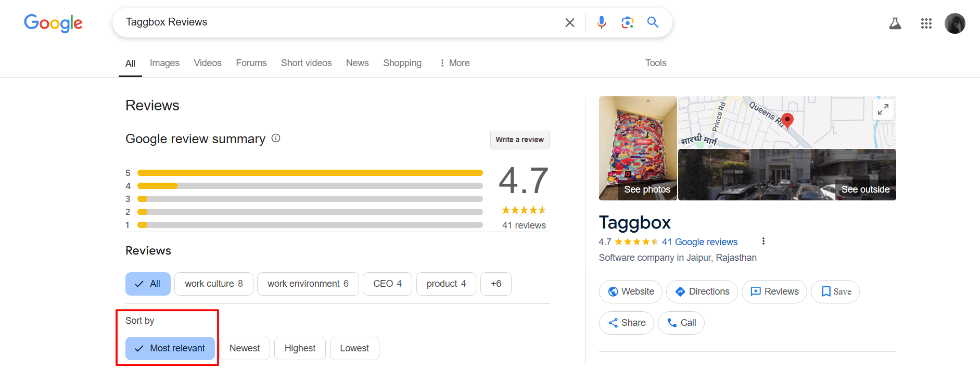Open See photos thumbnail
The image size is (980, 368).
(x=638, y=148)
